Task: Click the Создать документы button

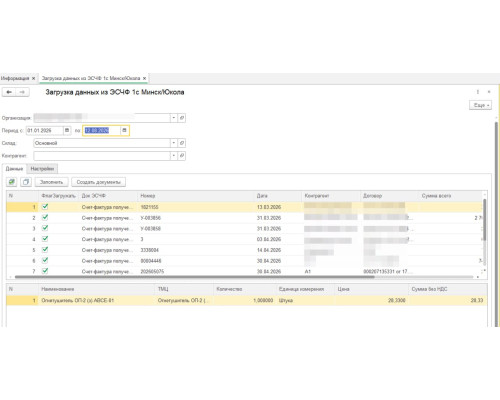Action: click(98, 182)
